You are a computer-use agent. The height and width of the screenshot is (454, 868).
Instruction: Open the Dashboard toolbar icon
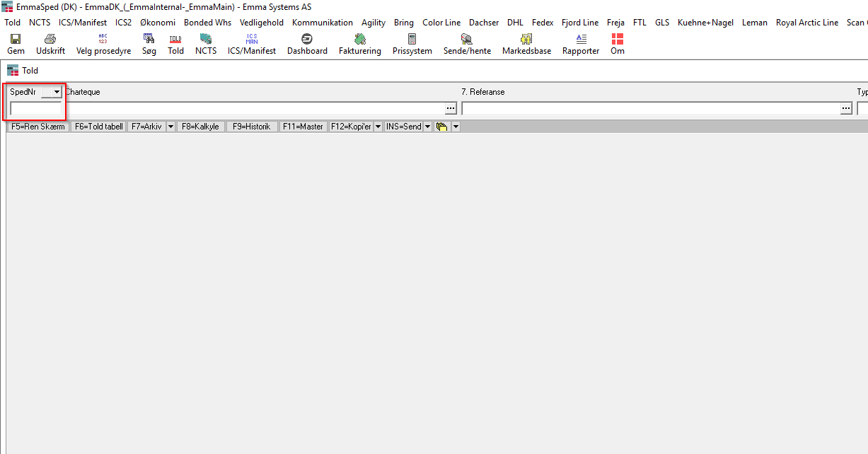point(307,40)
